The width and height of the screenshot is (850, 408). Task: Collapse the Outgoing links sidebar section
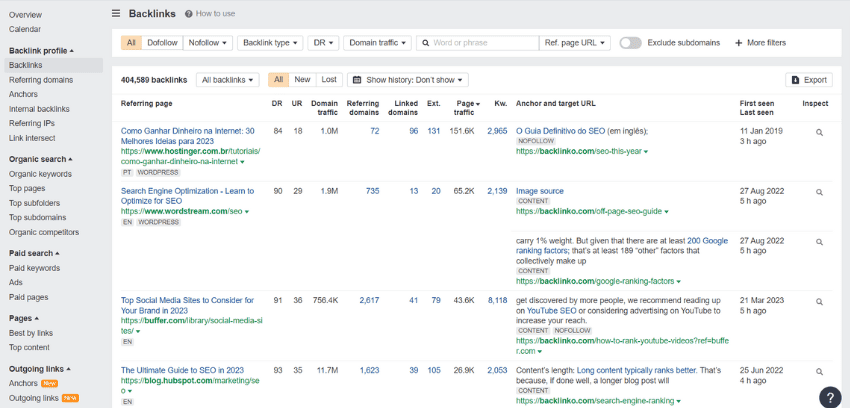[x=40, y=369]
